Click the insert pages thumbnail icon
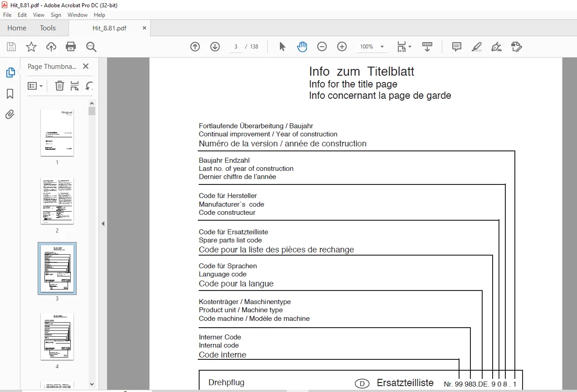 (75, 86)
